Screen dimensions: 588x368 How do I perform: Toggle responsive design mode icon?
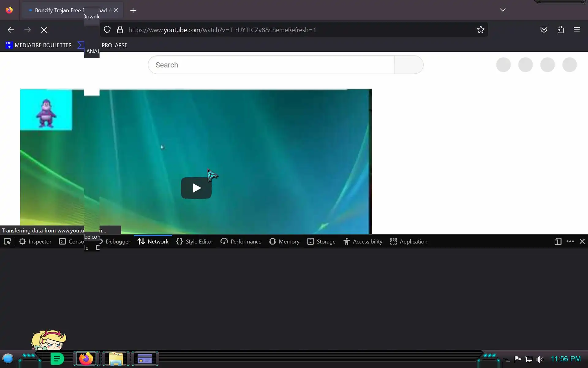point(558,242)
